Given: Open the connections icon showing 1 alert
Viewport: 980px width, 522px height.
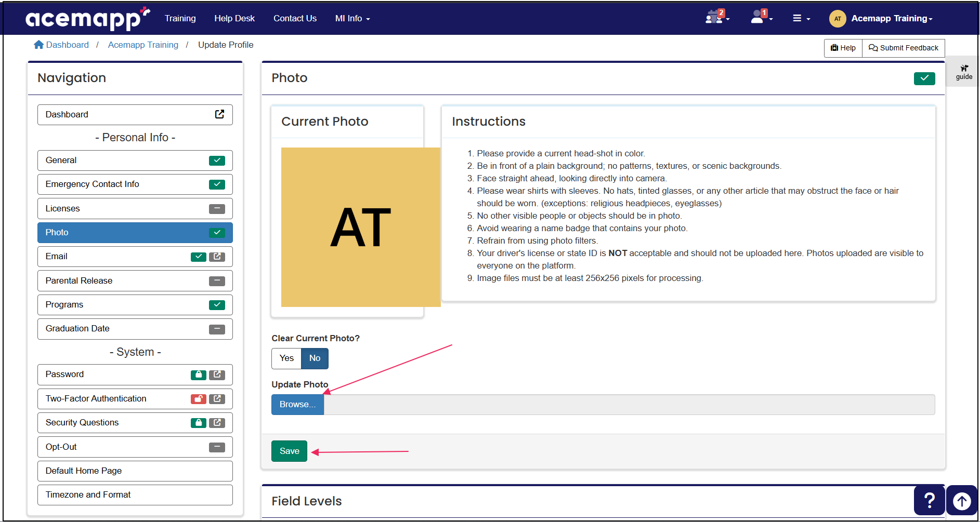Looking at the screenshot, I should (x=759, y=17).
